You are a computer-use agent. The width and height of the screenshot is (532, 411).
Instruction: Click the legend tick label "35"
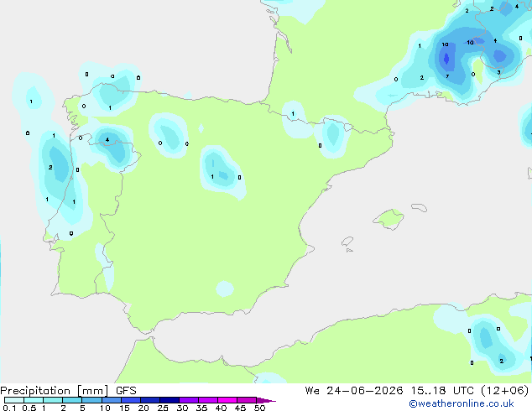[201, 408]
